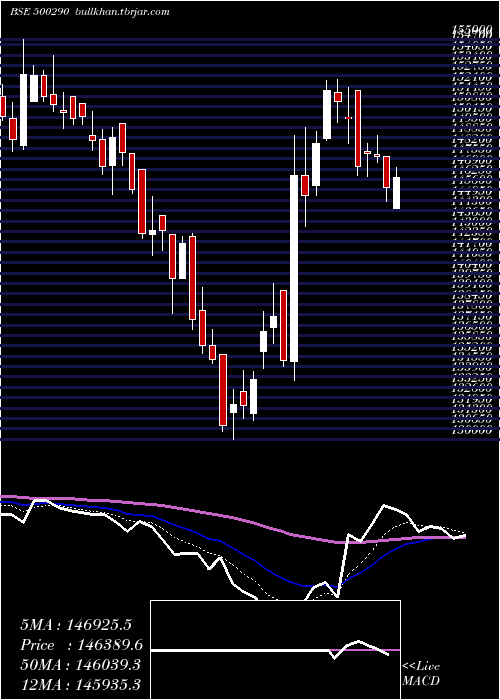Click the last white candlestick on the chart

396,193
